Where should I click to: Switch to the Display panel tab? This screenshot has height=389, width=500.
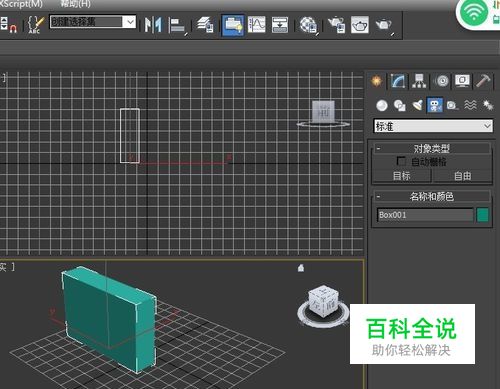click(462, 81)
